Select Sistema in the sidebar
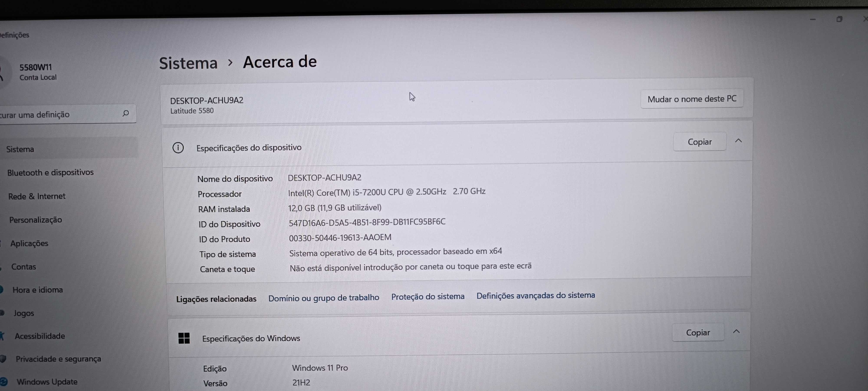This screenshot has height=391, width=868. click(x=69, y=148)
